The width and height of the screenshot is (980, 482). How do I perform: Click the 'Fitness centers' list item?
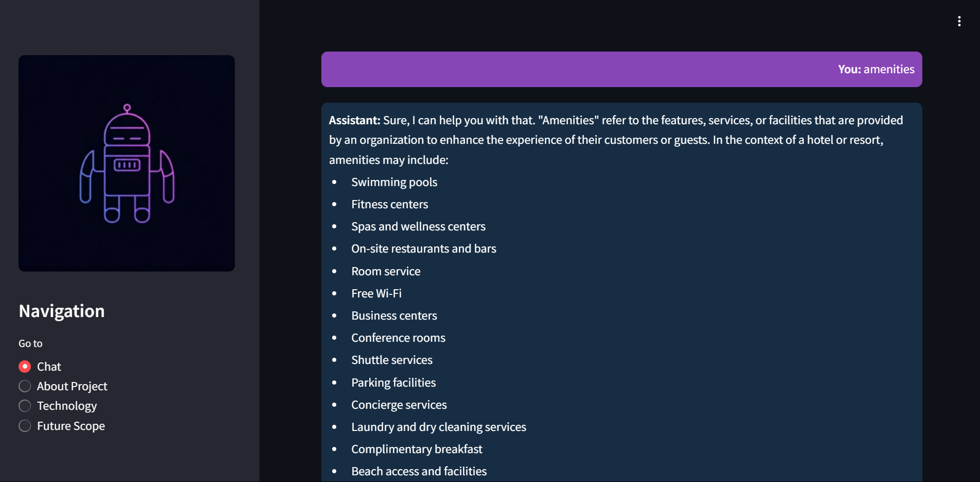(389, 204)
